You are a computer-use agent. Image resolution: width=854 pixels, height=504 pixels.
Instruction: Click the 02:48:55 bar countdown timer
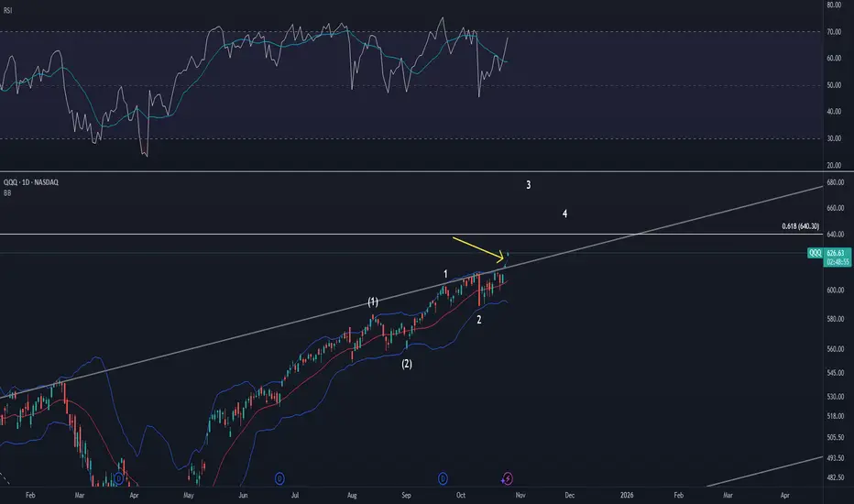pos(836,262)
